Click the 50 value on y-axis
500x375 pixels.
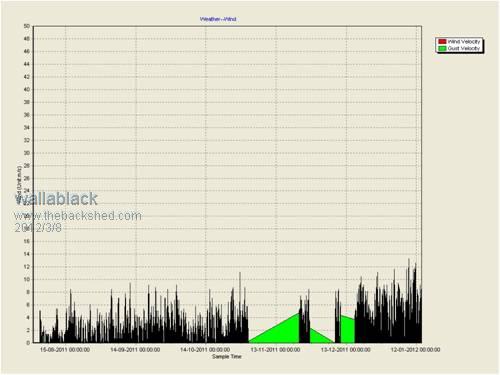click(x=27, y=26)
